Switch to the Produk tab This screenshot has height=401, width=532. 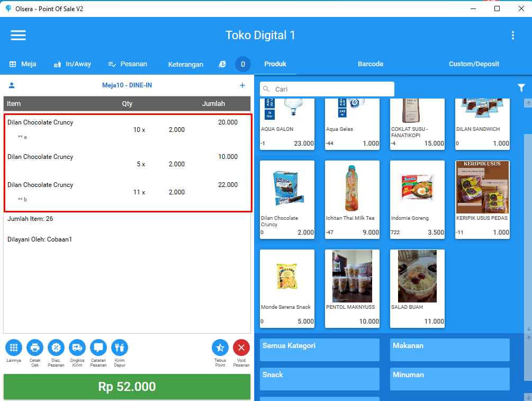275,64
